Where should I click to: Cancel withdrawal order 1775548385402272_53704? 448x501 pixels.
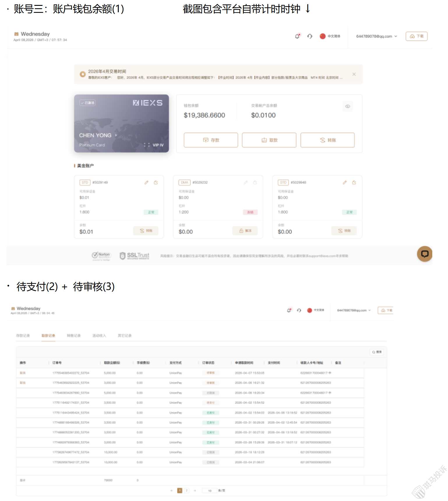(x=23, y=373)
